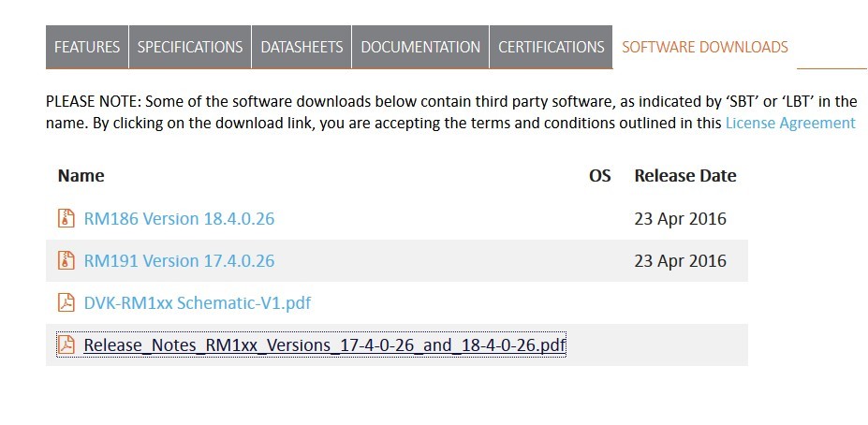This screenshot has height=425, width=868.
Task: Select the Software Downloads tab
Action: pos(705,47)
